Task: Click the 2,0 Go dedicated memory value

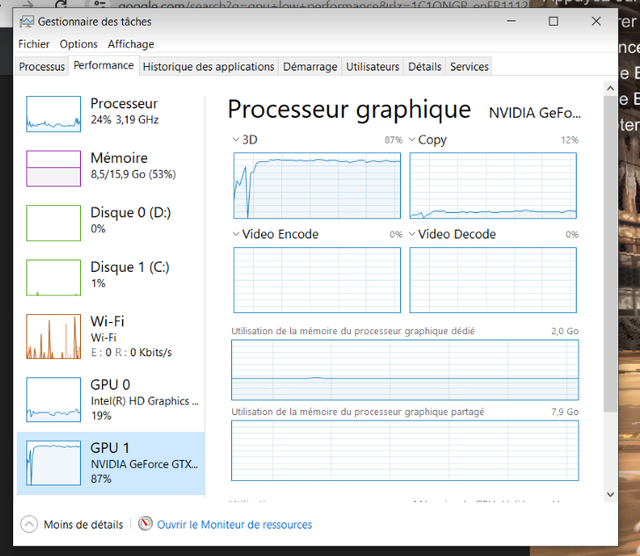Action: pyautogui.click(x=565, y=331)
